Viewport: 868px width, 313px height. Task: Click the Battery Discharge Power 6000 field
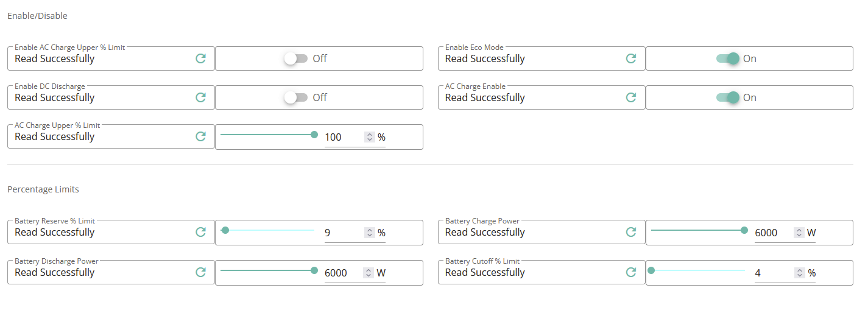click(x=344, y=273)
